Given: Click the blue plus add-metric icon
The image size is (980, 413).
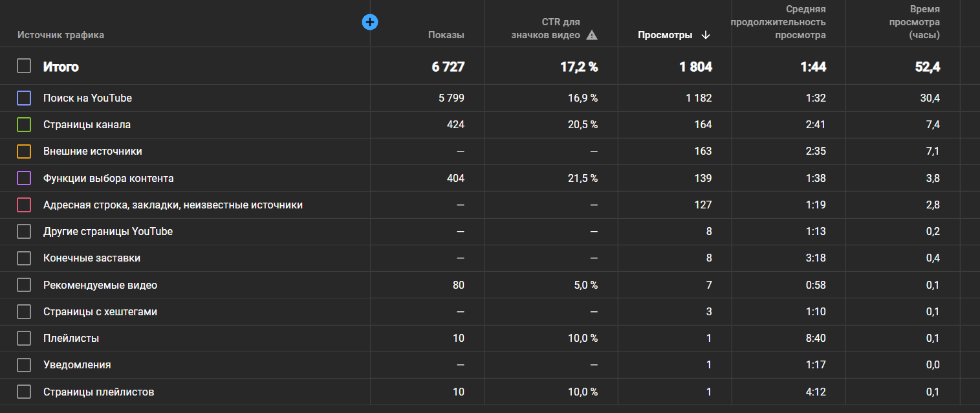Looking at the screenshot, I should click(370, 22).
